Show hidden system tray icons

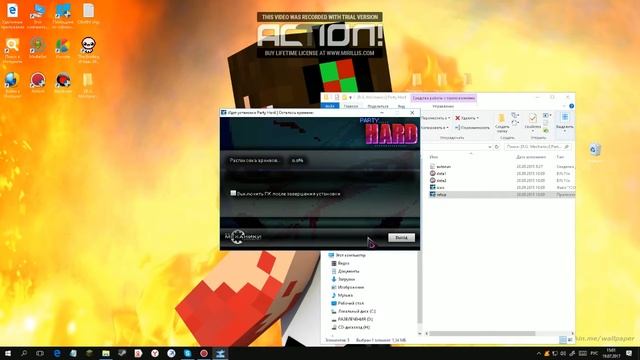click(539, 353)
